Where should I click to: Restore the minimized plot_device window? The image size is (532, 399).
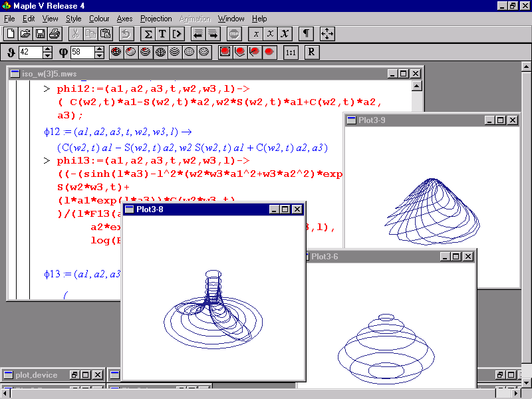(x=74, y=375)
